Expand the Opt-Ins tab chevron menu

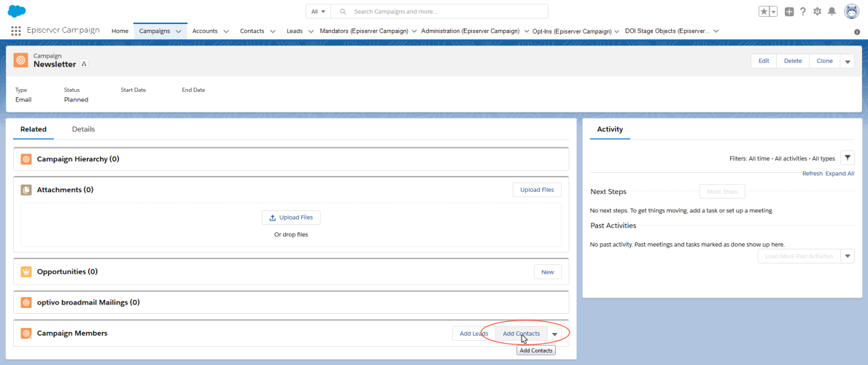click(x=617, y=31)
